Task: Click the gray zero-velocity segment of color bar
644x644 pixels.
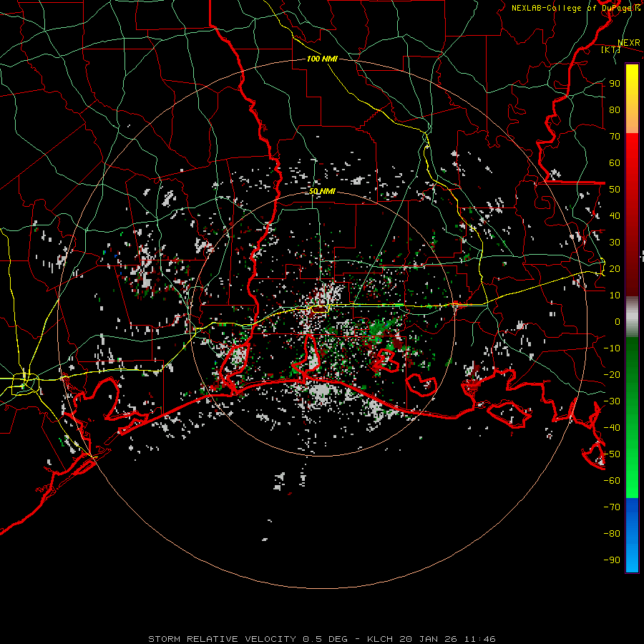Action: (632, 317)
